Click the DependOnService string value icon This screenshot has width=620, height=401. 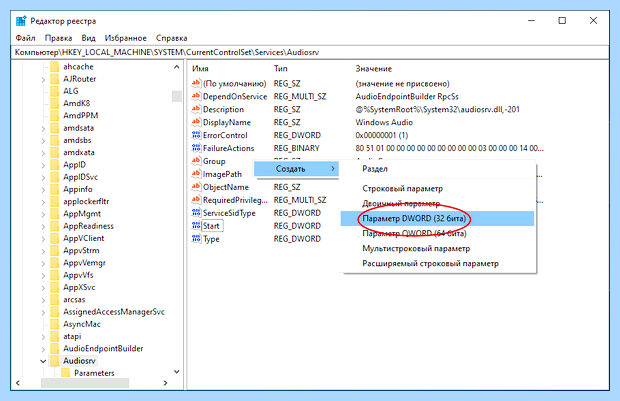click(196, 96)
